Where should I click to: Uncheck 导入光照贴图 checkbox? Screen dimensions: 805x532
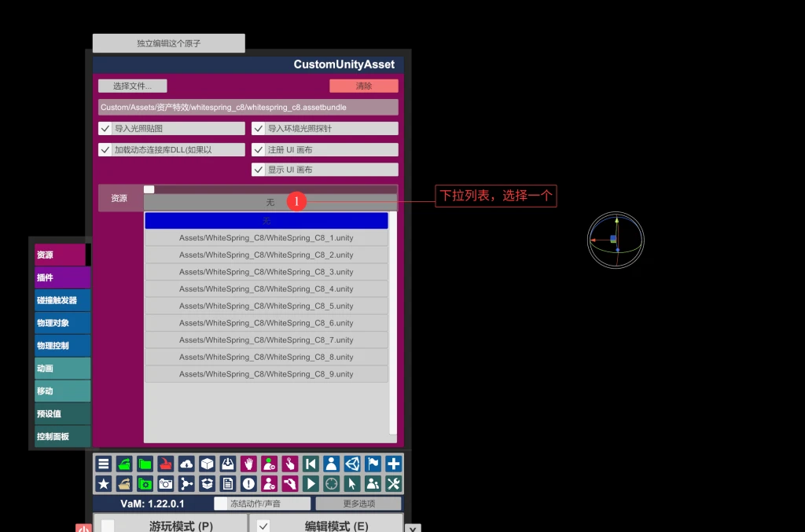click(105, 129)
